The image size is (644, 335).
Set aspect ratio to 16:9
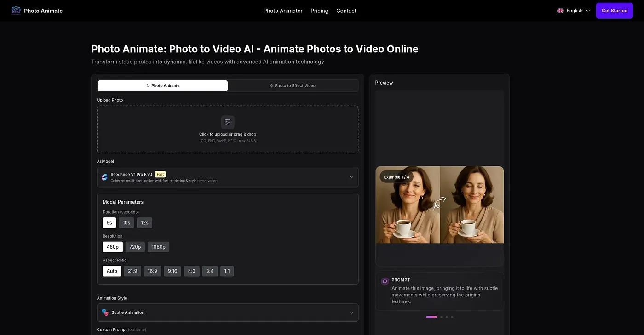click(x=153, y=271)
